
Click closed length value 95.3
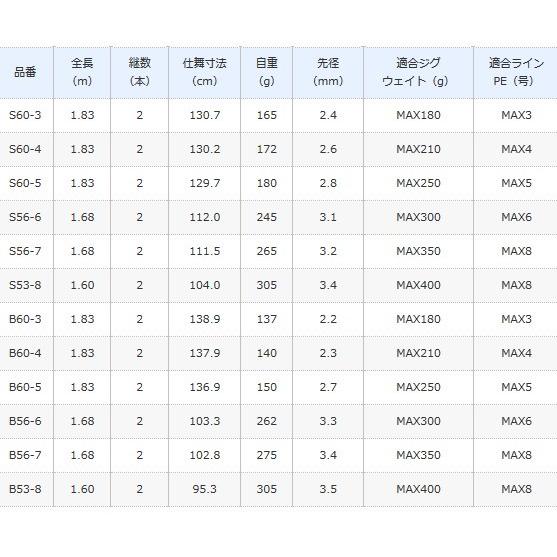tap(205, 489)
